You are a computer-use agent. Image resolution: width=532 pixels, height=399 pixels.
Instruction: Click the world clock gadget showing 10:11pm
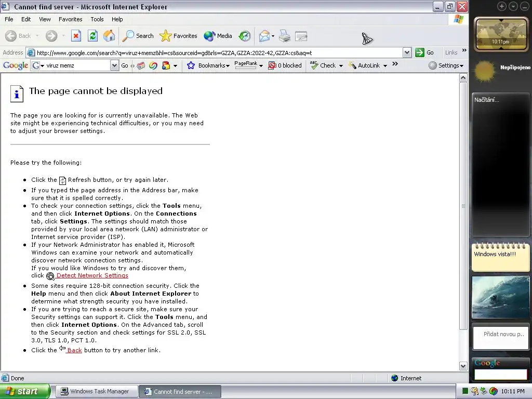click(x=501, y=34)
